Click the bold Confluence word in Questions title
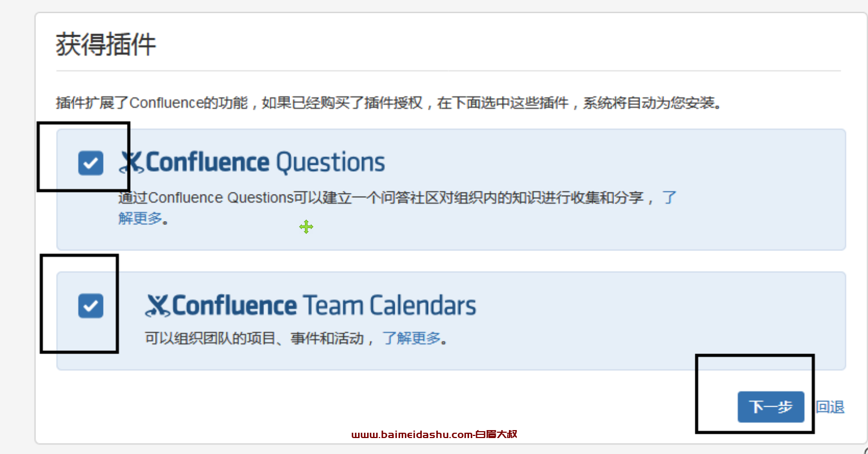 208,163
